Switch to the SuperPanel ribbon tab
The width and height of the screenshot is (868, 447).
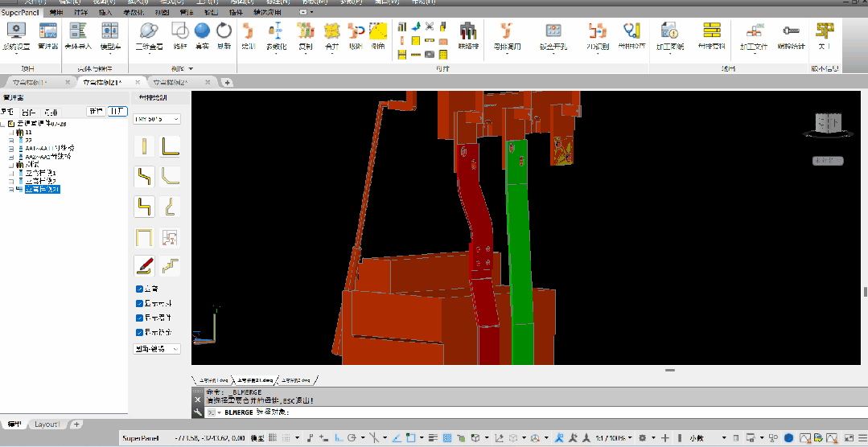(20, 11)
